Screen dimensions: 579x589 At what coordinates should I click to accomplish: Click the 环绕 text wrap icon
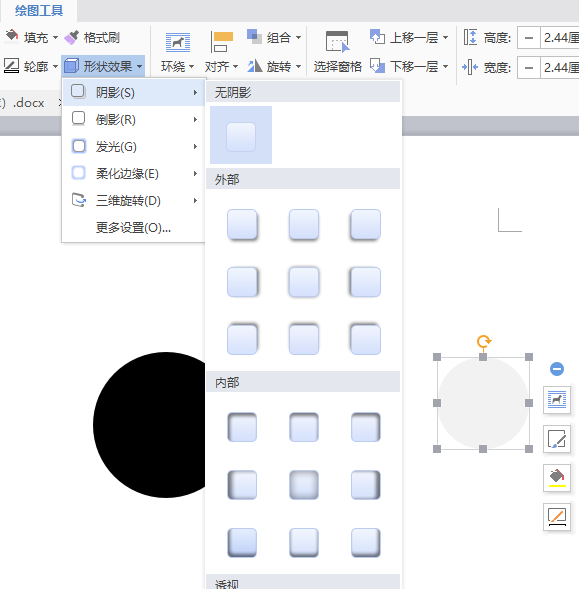(x=178, y=42)
